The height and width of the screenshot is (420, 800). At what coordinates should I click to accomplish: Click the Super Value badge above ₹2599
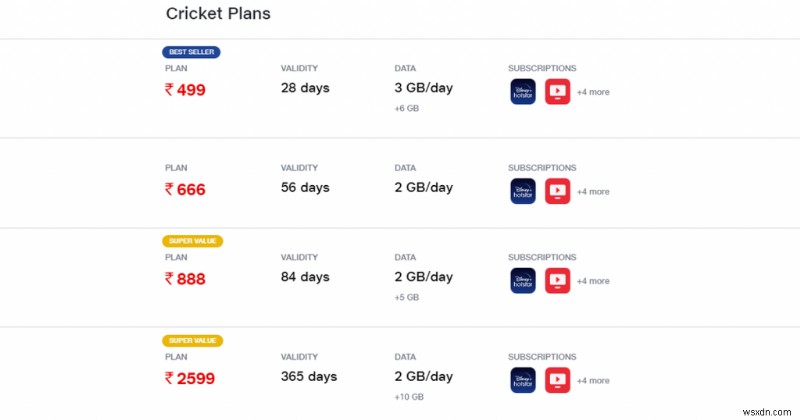pos(192,340)
